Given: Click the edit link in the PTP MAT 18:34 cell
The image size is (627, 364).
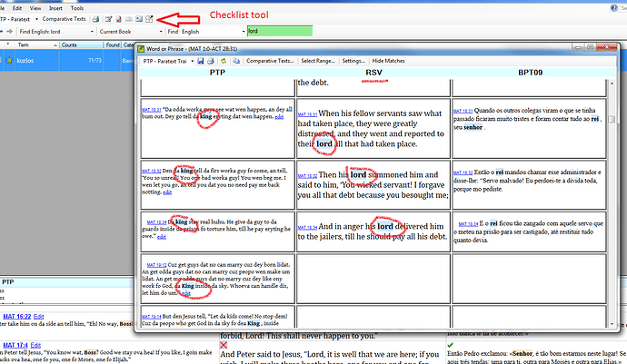Looking at the screenshot, I should [161, 237].
